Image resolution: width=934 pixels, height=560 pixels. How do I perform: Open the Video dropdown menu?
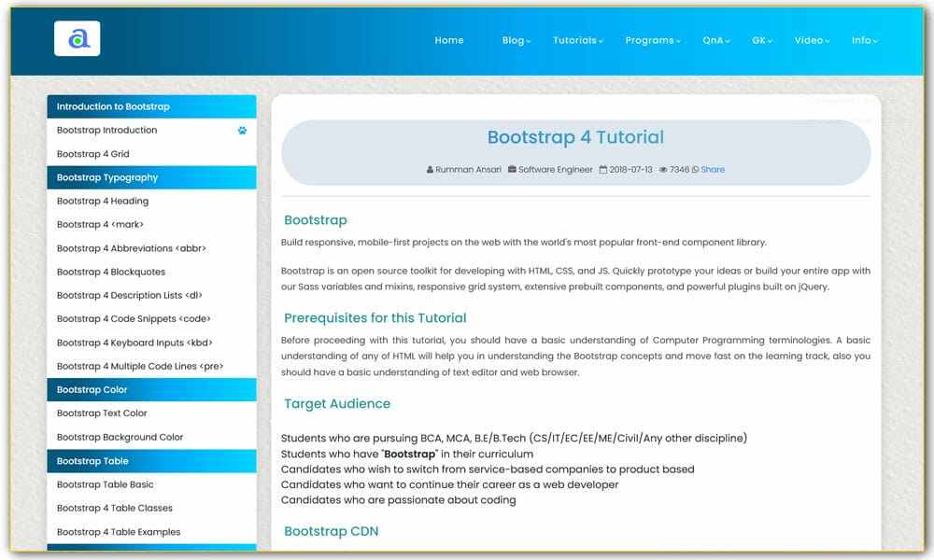[x=812, y=40]
